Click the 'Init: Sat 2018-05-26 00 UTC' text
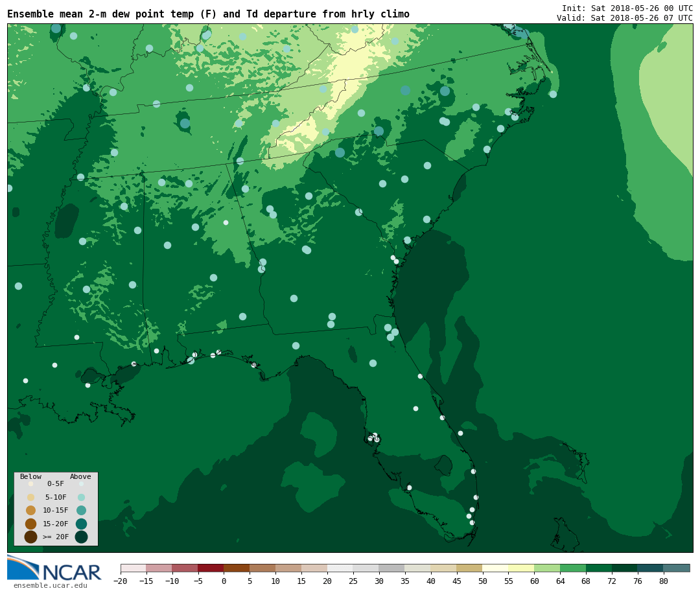This screenshot has width=700, height=593. point(627,8)
